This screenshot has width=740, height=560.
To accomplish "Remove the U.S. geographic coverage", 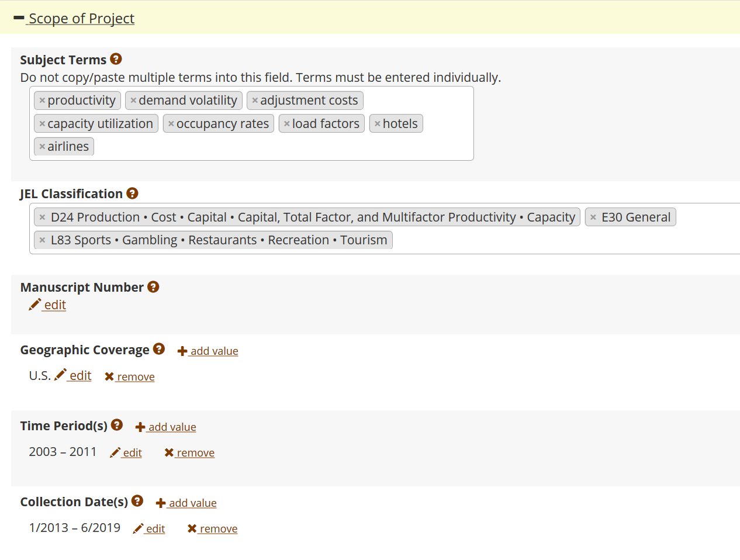I will tap(130, 377).
